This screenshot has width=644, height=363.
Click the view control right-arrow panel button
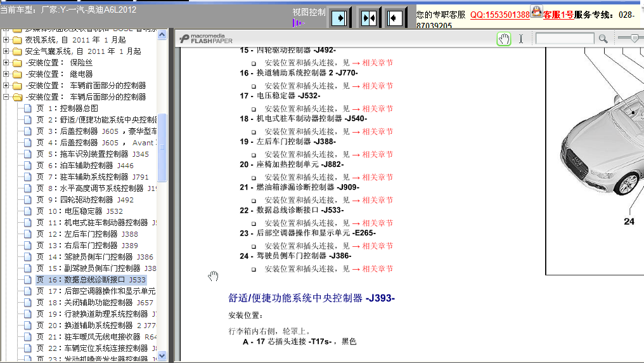(339, 18)
